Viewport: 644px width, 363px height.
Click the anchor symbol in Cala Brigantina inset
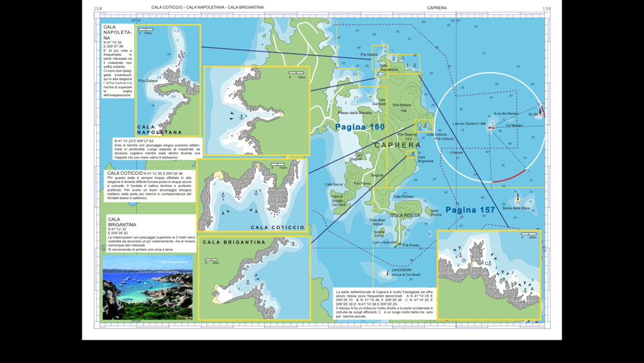[248, 282]
